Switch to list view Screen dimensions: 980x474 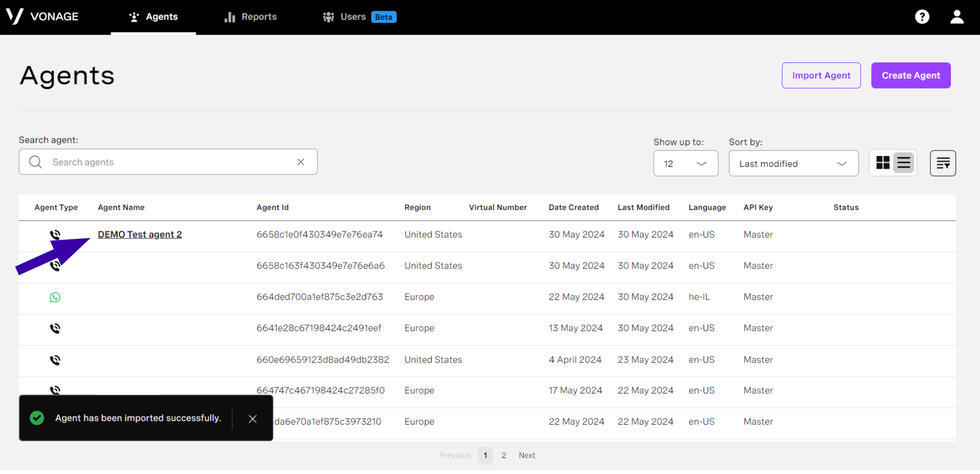(x=903, y=162)
